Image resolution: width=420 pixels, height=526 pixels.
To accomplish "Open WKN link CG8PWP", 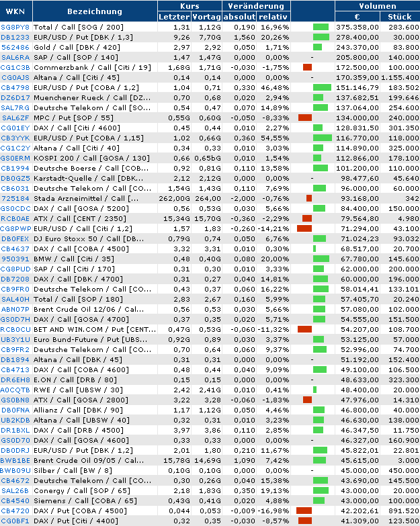I will (15, 228).
